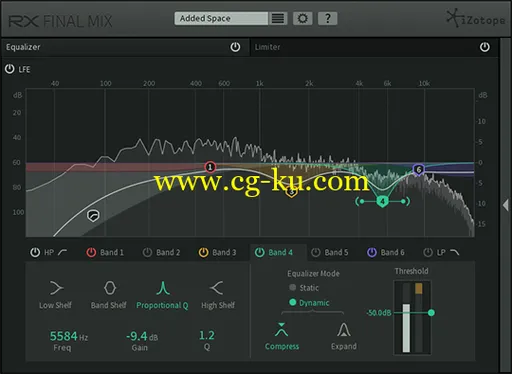Disable Band 3 power button

(x=203, y=252)
